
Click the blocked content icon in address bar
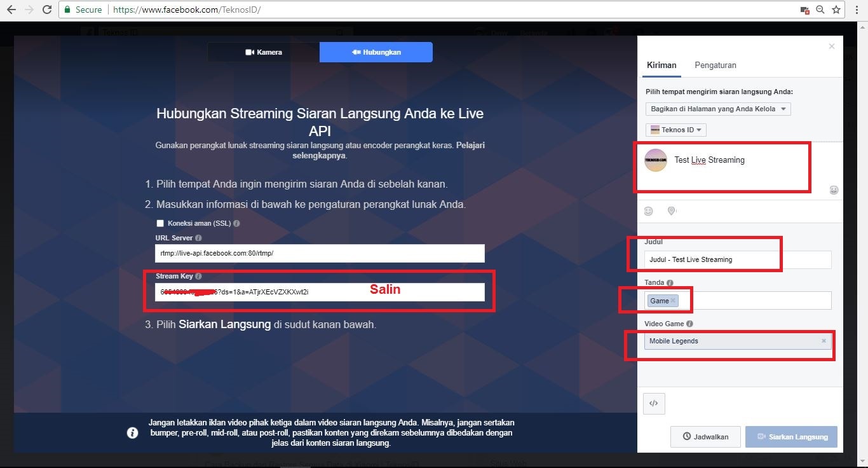805,10
